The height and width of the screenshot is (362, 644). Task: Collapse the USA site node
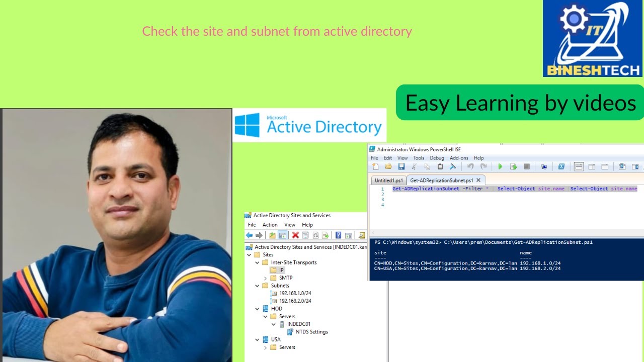coord(257,339)
